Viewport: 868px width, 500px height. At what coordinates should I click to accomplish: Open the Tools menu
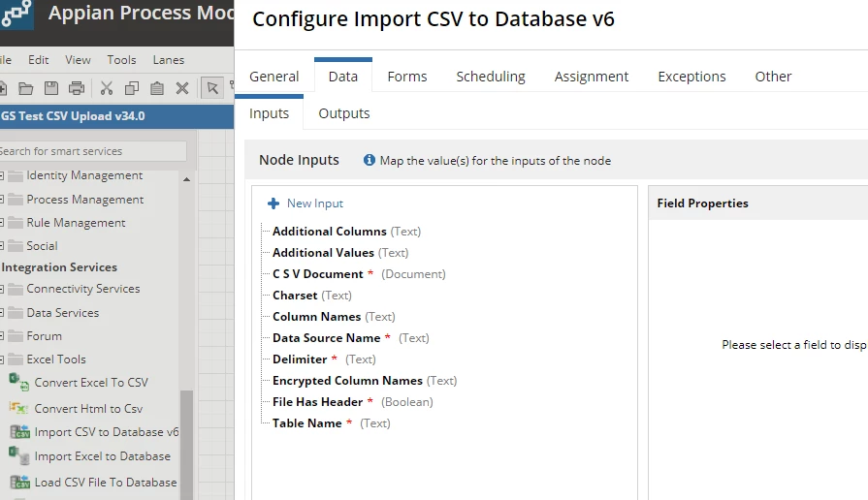[121, 60]
